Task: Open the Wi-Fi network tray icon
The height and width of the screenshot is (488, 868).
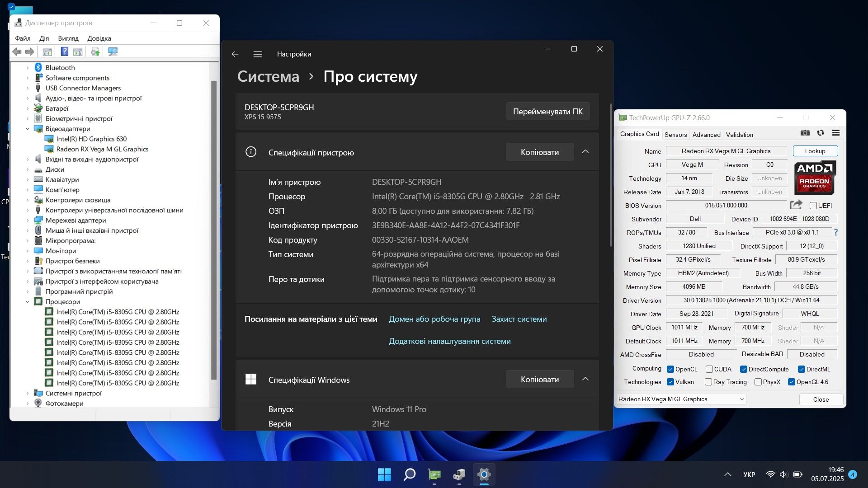Action: coord(770,474)
